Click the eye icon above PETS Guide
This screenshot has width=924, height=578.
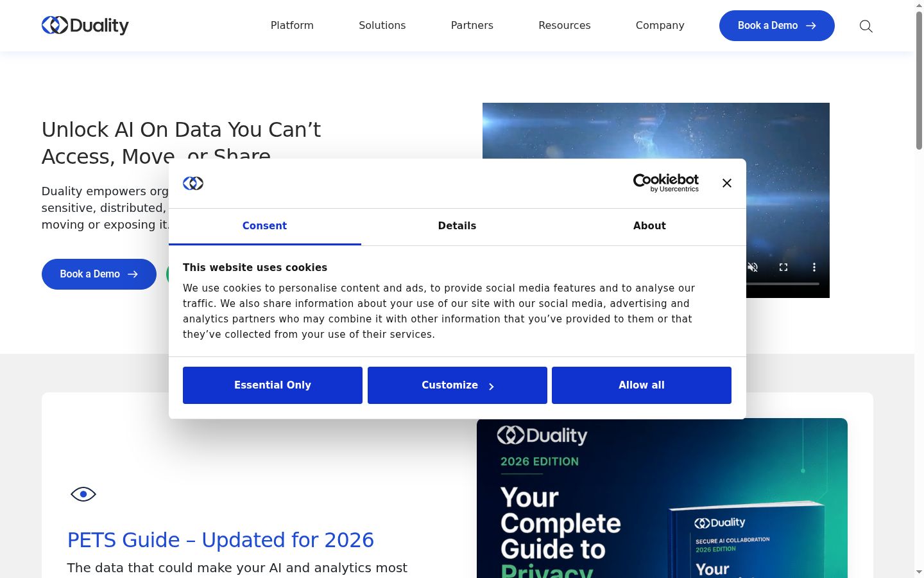(x=83, y=494)
